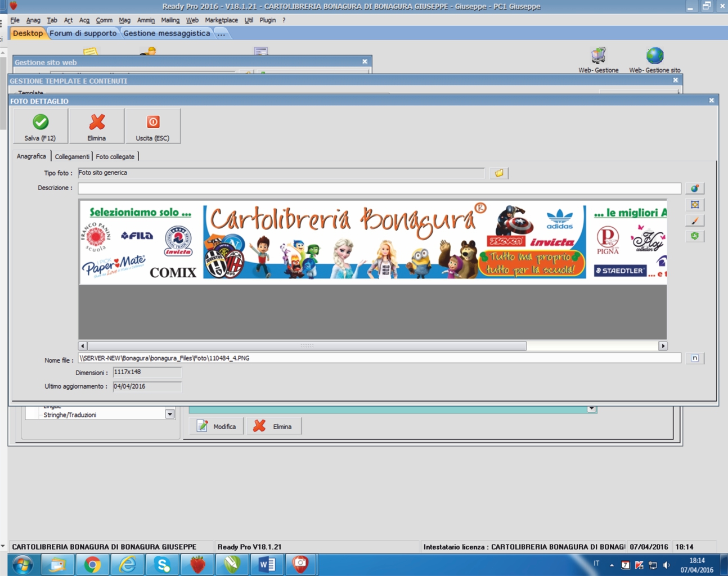Click the green checkmark Salva (F12) button

(x=41, y=126)
